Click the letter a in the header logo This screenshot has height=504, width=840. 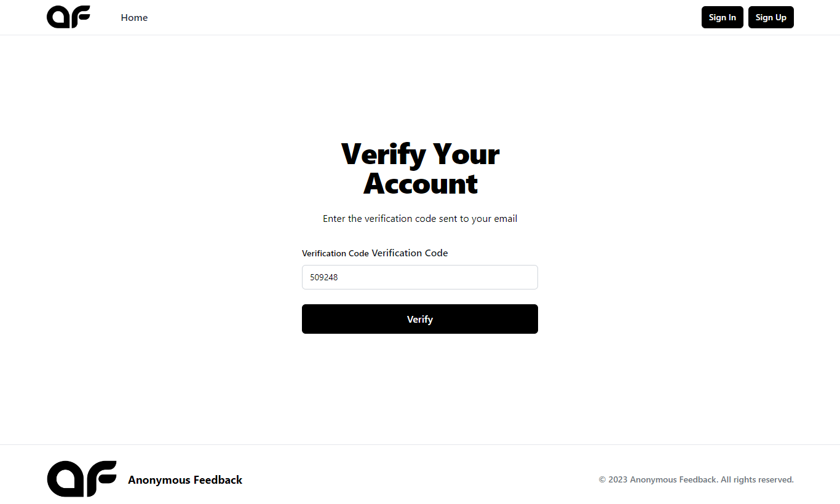click(x=58, y=17)
